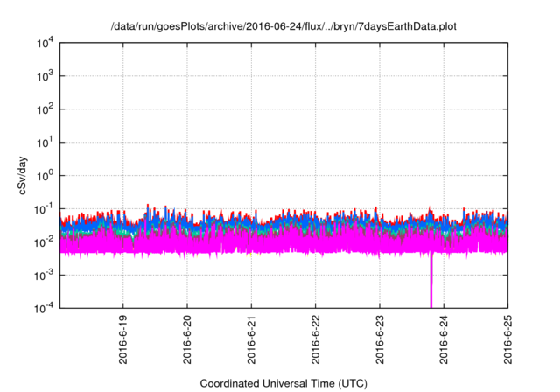
Task: Click the 10^0 y-axis tick label
Action: click(x=45, y=176)
